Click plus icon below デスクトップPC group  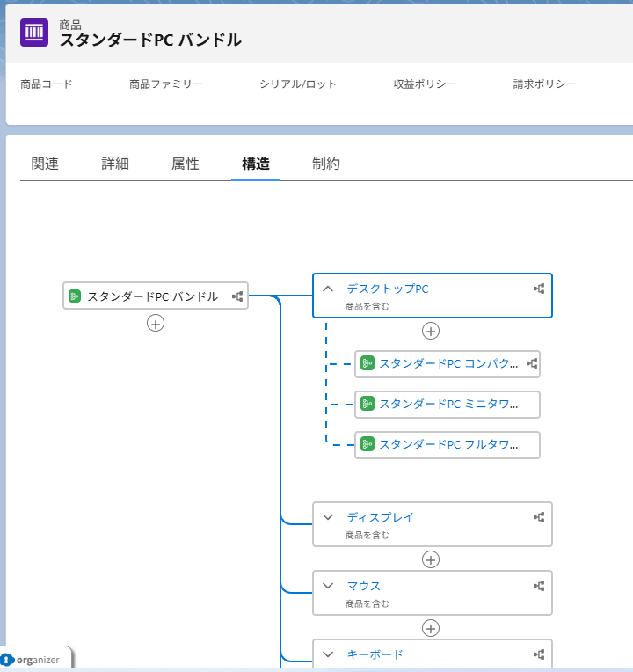(431, 331)
